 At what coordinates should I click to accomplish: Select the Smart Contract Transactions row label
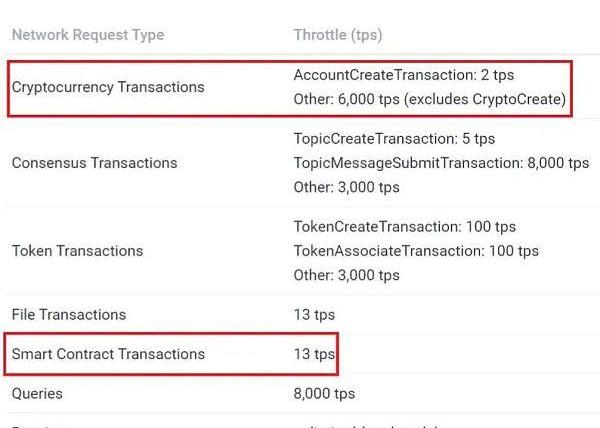click(108, 354)
